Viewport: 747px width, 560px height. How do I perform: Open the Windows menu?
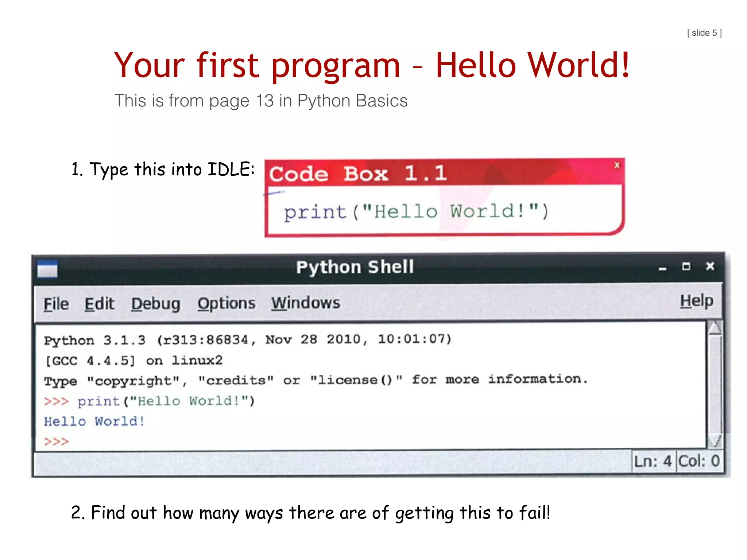pyautogui.click(x=306, y=303)
